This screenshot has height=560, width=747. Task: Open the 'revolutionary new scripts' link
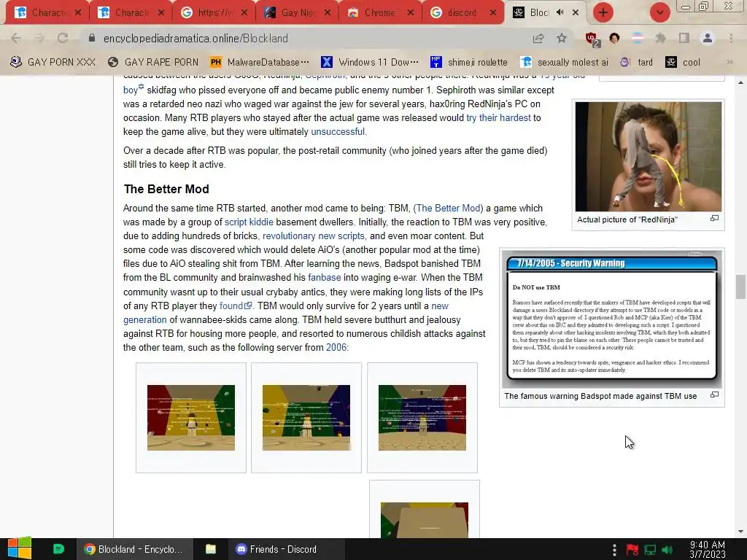click(x=314, y=236)
